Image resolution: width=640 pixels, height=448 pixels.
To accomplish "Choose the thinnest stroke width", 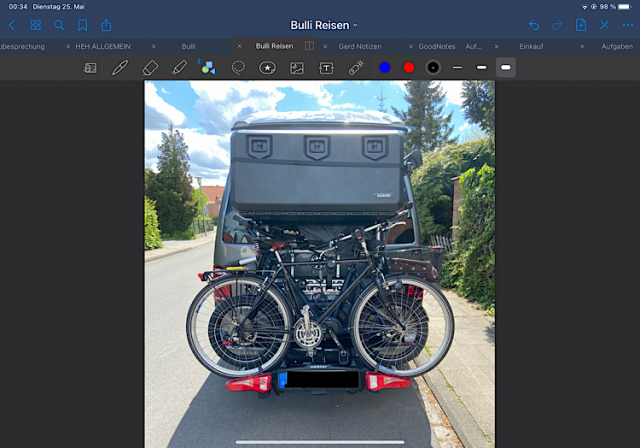I will 457,67.
